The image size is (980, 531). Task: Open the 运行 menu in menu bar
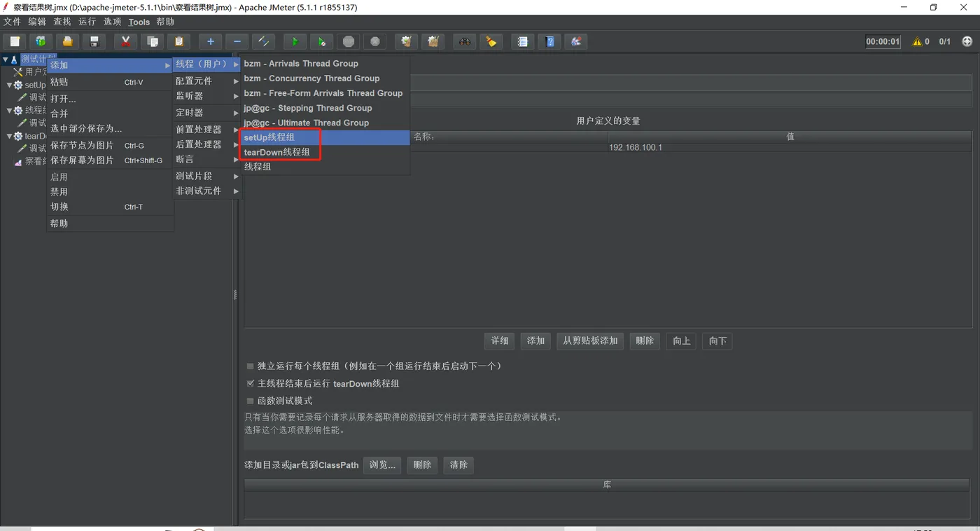87,22
